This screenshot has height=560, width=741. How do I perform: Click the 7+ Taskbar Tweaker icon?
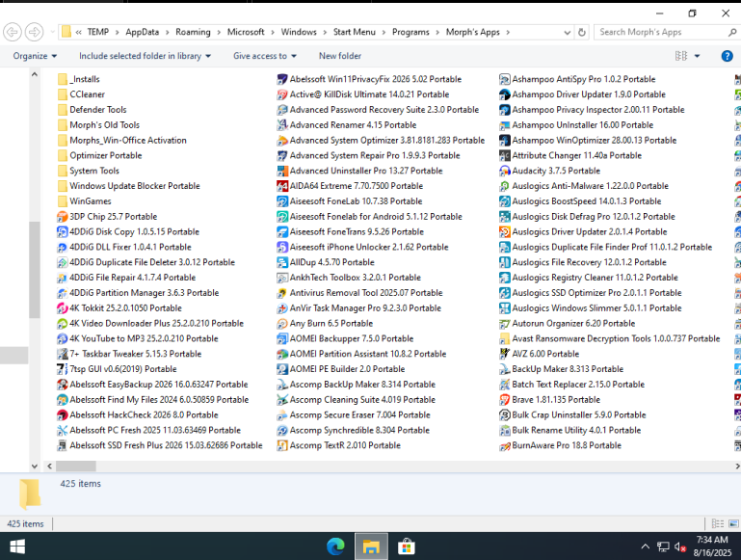(x=62, y=354)
